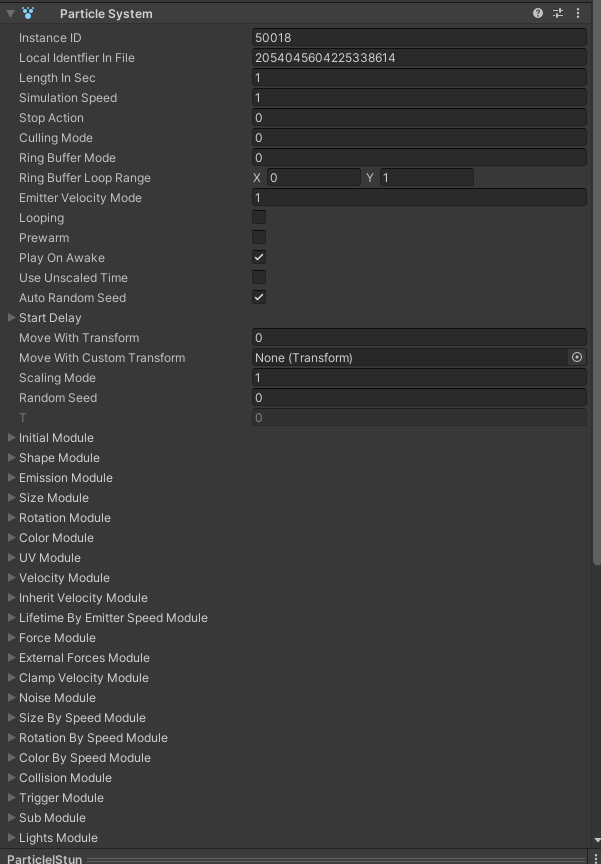Enable the Prewarm checkbox
The width and height of the screenshot is (601, 864).
[x=259, y=237]
